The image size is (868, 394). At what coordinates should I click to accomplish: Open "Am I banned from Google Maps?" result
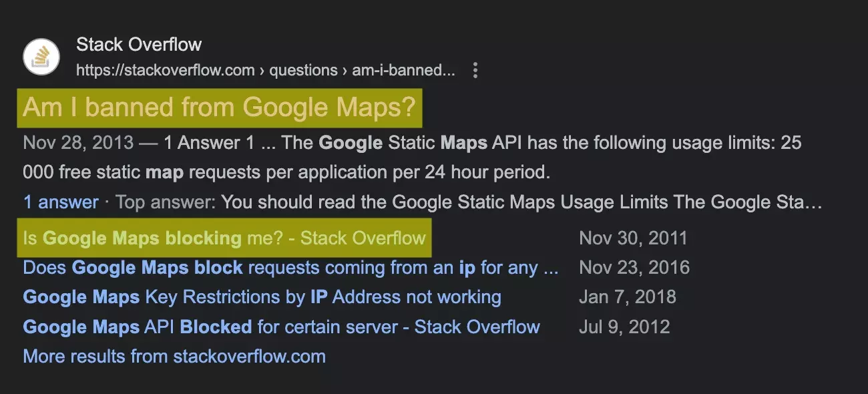tap(219, 107)
